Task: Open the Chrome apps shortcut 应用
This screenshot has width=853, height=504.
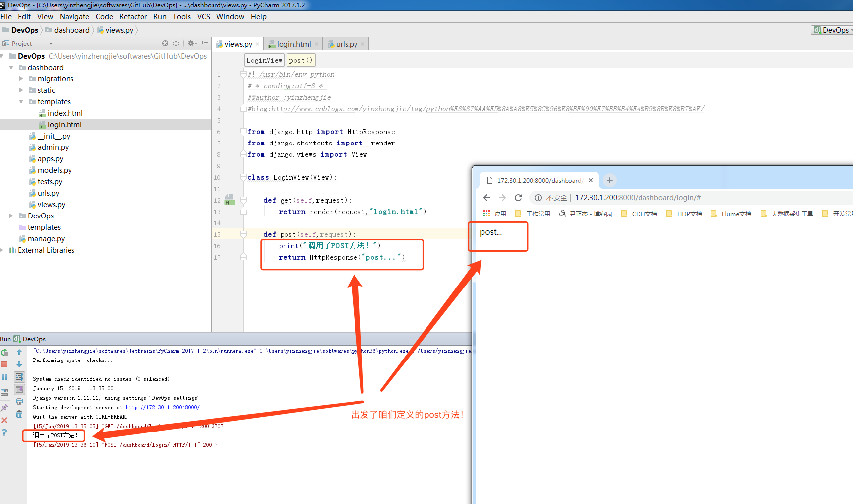Action: tap(495, 214)
